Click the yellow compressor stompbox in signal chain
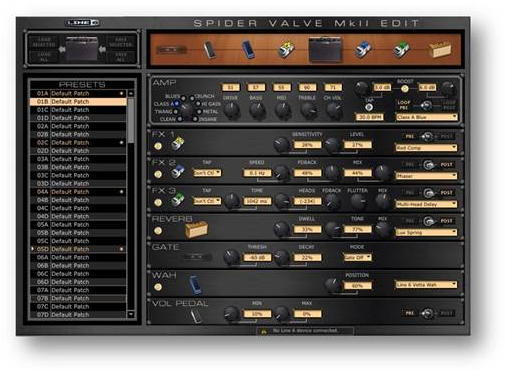Screen dimensions: 512x381 [286, 50]
